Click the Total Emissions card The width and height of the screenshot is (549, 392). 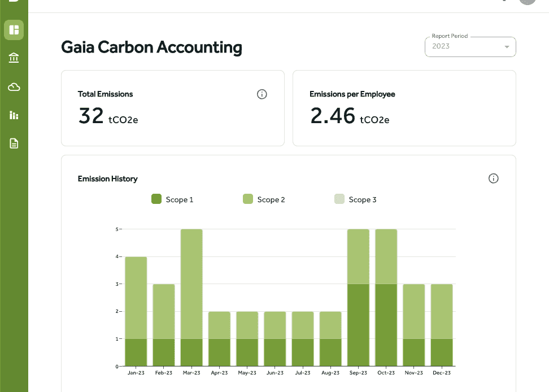coord(173,108)
